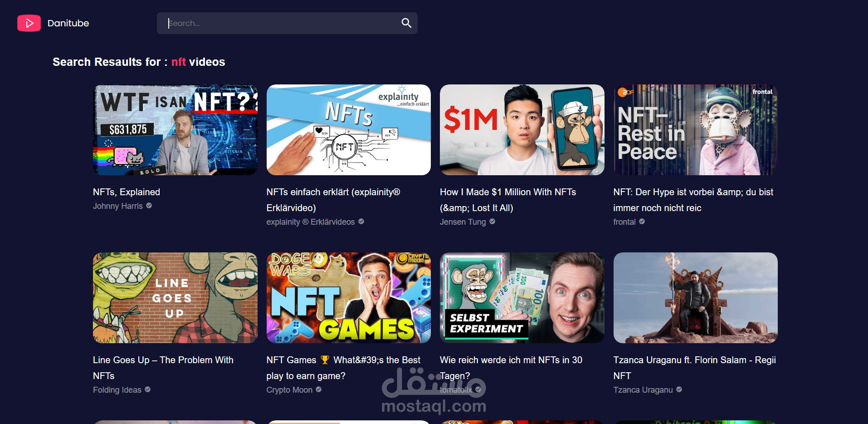Open Jensen Tung channel name
Screen dimensions: 868x424
pos(463,222)
